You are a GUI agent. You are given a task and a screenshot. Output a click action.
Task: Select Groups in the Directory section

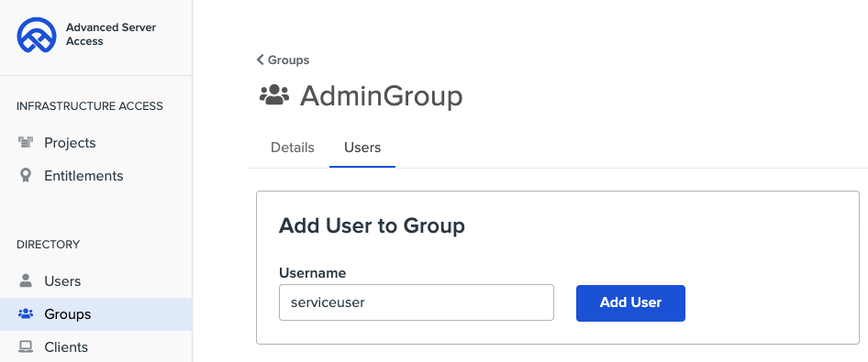click(x=95, y=314)
